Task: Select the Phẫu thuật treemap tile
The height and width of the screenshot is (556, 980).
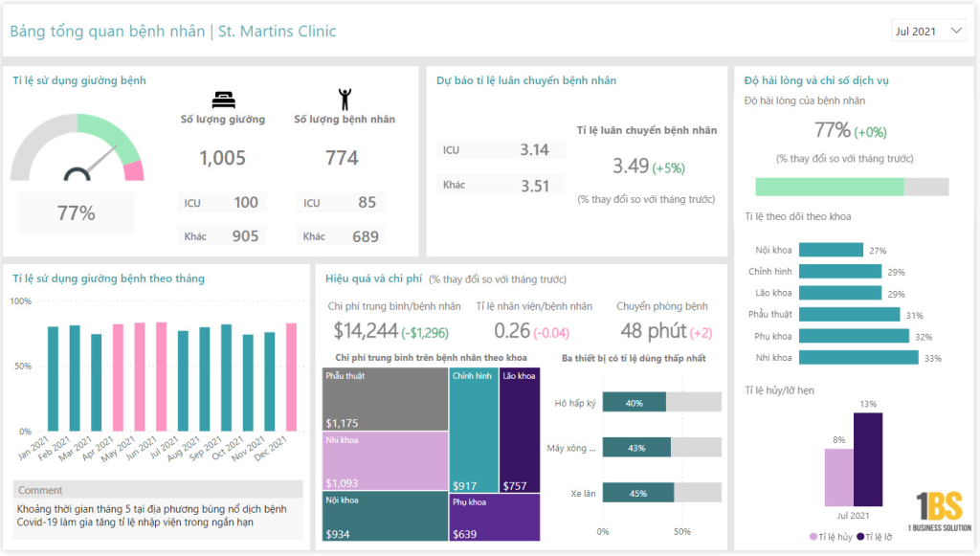Action: point(386,398)
